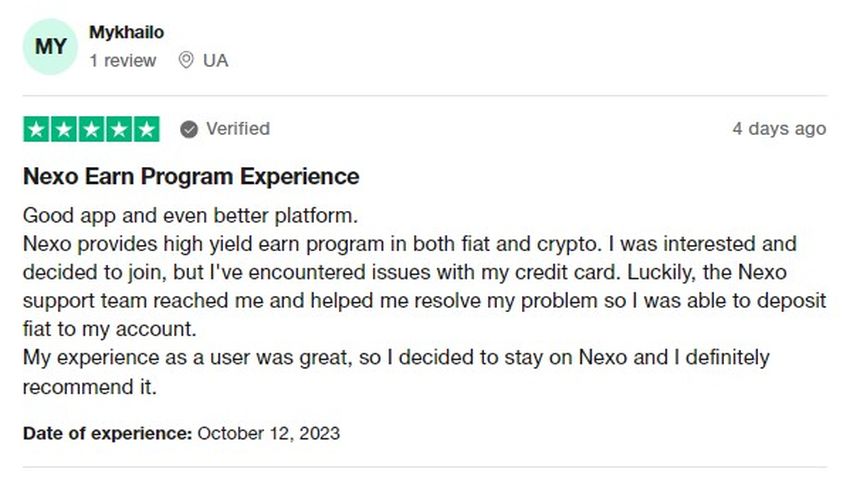
Task: Click sentence "Good app and even better platform."
Action: tap(190, 216)
